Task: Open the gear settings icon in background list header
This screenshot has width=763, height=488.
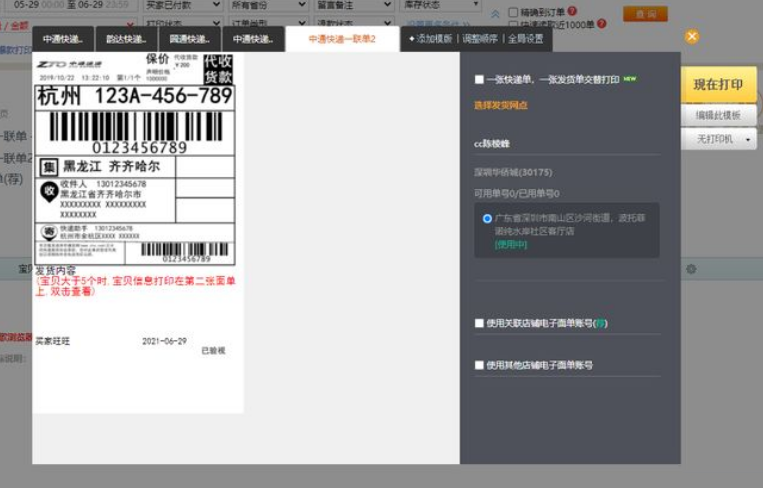Action: click(691, 269)
